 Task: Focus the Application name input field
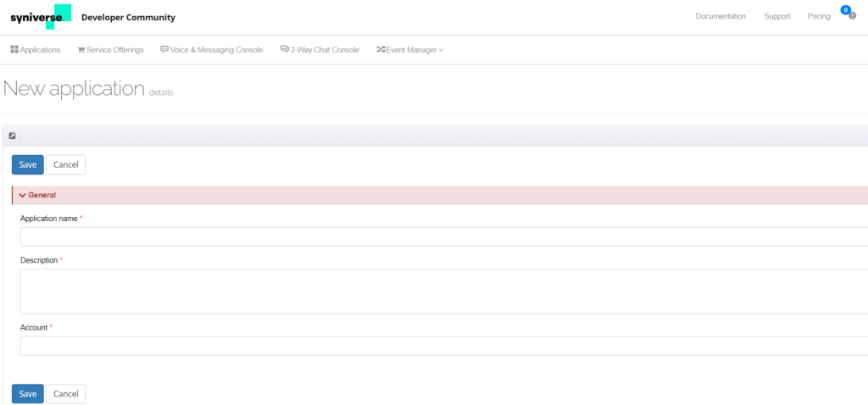coord(441,236)
